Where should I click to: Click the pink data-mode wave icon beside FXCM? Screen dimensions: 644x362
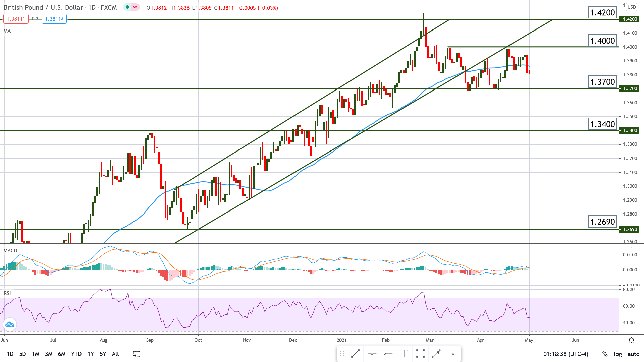click(135, 7)
